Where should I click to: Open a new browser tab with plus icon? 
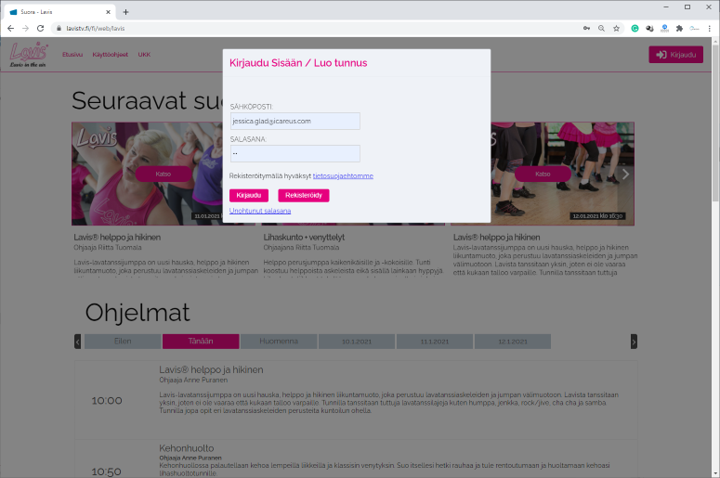pos(126,12)
